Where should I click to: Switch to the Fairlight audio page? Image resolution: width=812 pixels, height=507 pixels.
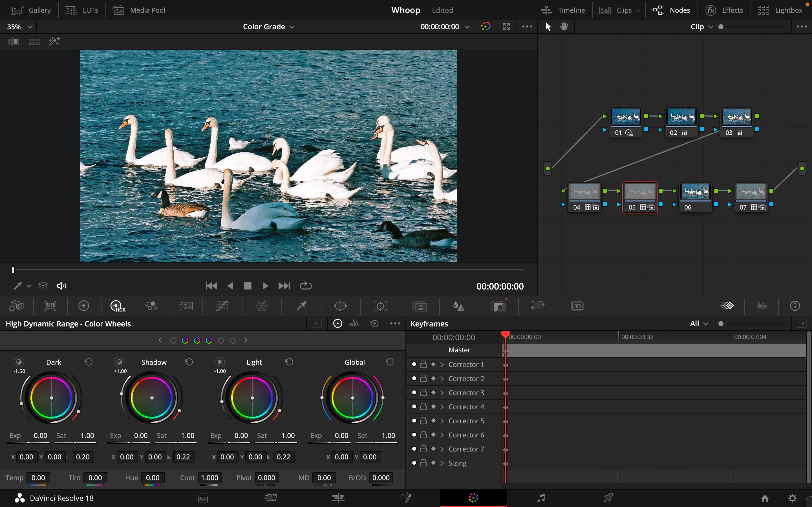tap(541, 498)
